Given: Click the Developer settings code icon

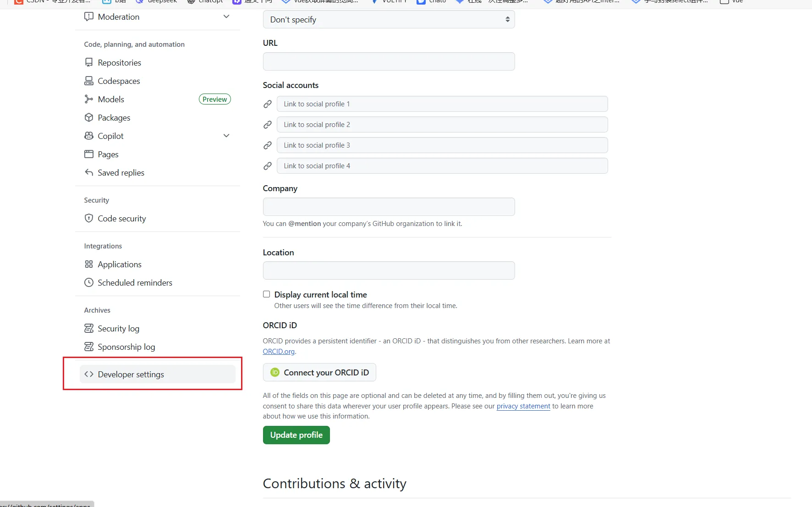Looking at the screenshot, I should click(x=89, y=374).
